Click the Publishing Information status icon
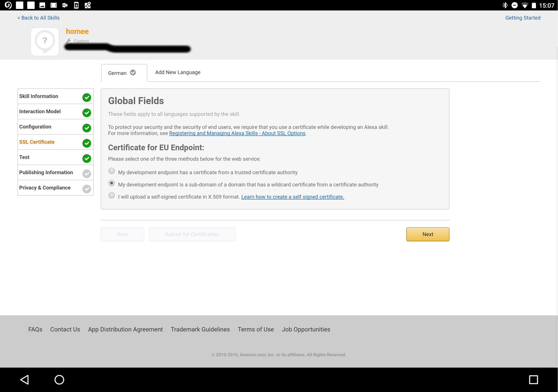The height and width of the screenshot is (392, 558). (87, 173)
